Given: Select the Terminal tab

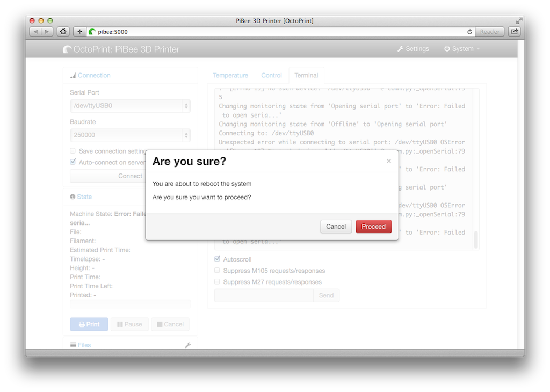Looking at the screenshot, I should point(306,75).
